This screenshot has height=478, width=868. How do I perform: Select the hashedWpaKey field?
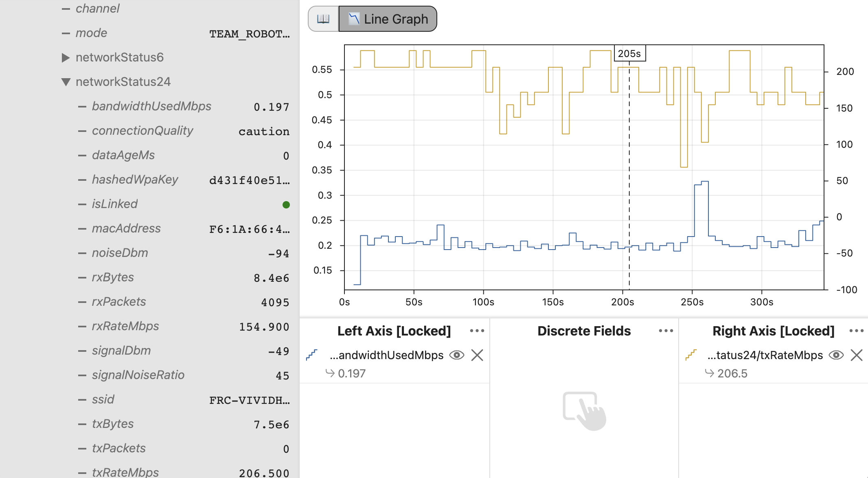135,180
